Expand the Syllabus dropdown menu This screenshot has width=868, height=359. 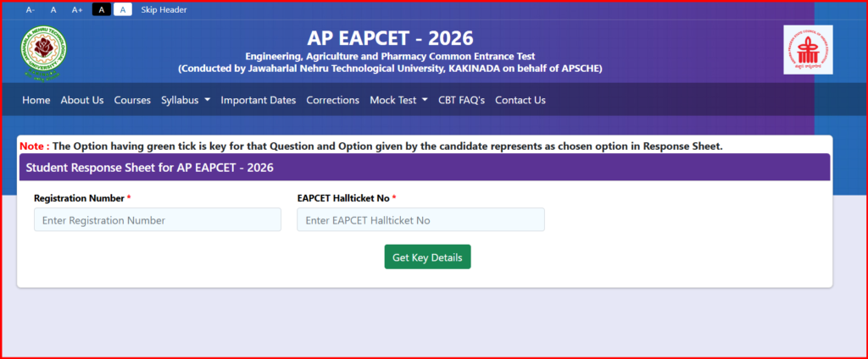click(186, 100)
